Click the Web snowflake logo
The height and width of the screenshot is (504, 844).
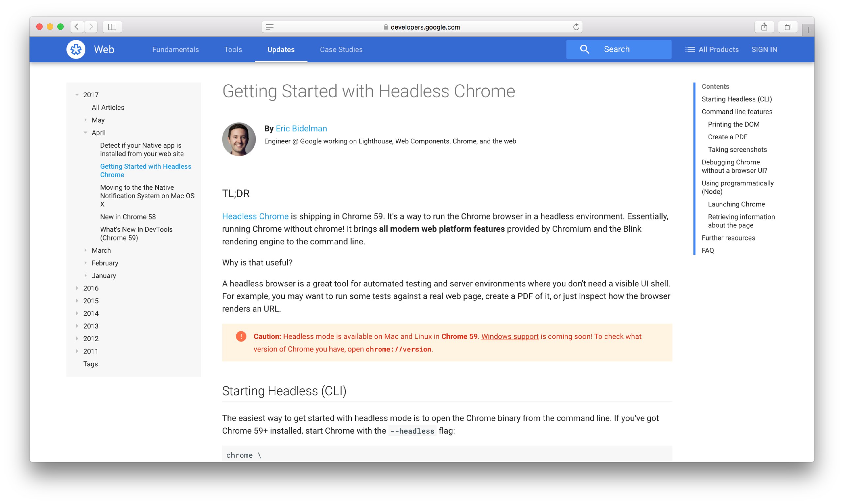click(76, 50)
